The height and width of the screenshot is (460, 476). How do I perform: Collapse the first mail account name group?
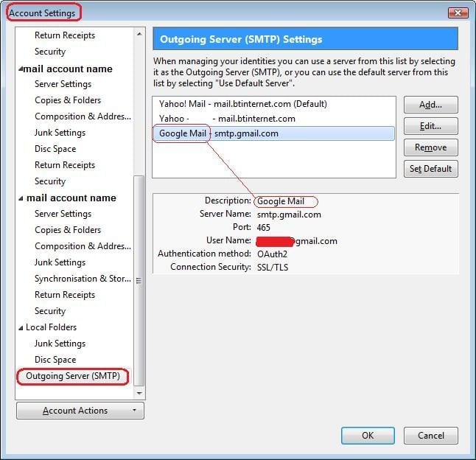pos(21,69)
